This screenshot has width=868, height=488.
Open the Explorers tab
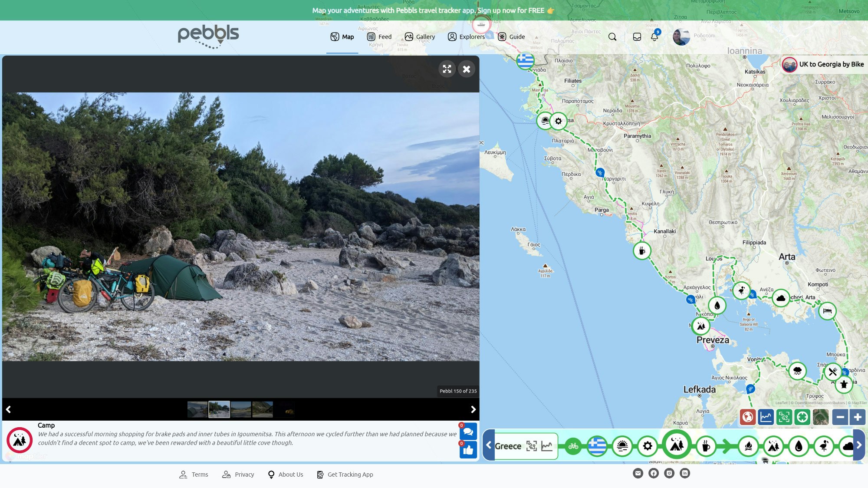coord(466,37)
